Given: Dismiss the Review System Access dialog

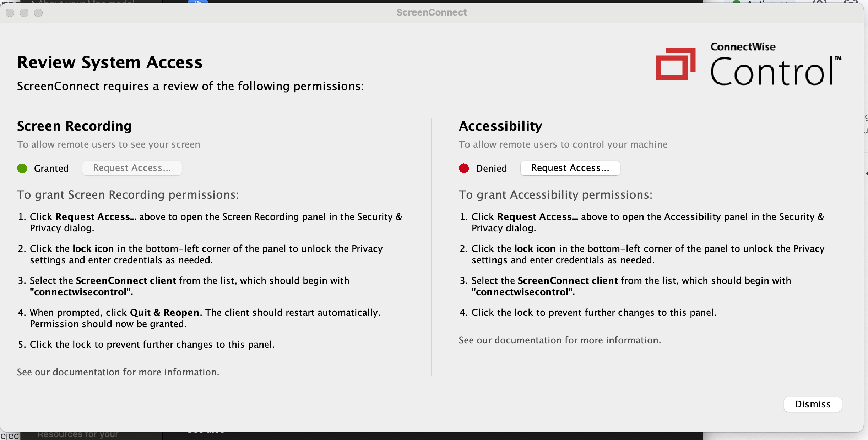Looking at the screenshot, I should [813, 404].
